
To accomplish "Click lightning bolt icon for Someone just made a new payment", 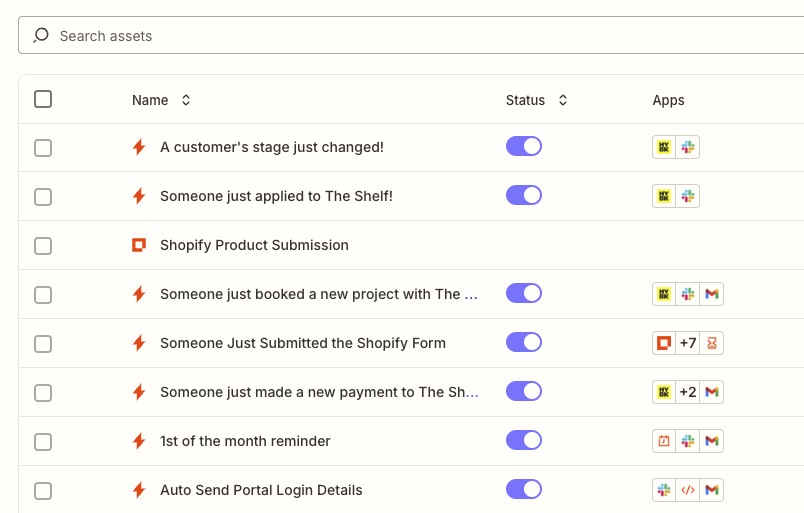I will coord(139,392).
